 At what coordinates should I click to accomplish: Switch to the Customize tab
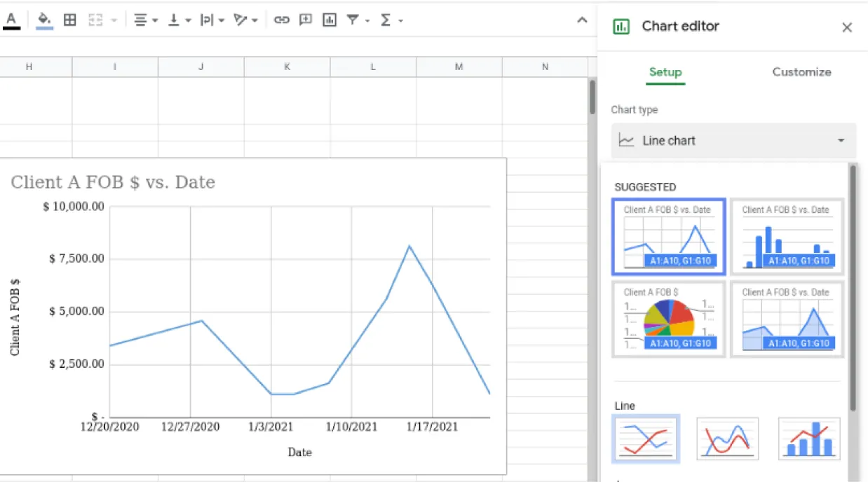point(801,72)
